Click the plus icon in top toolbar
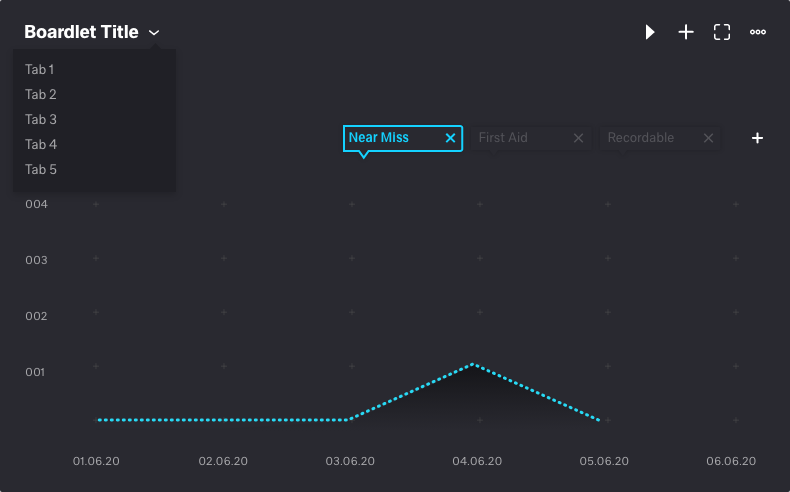 click(x=686, y=32)
